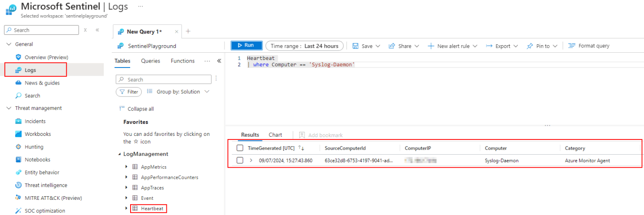Switch to the Functions tab
The width and height of the screenshot is (644, 215).
(x=182, y=61)
